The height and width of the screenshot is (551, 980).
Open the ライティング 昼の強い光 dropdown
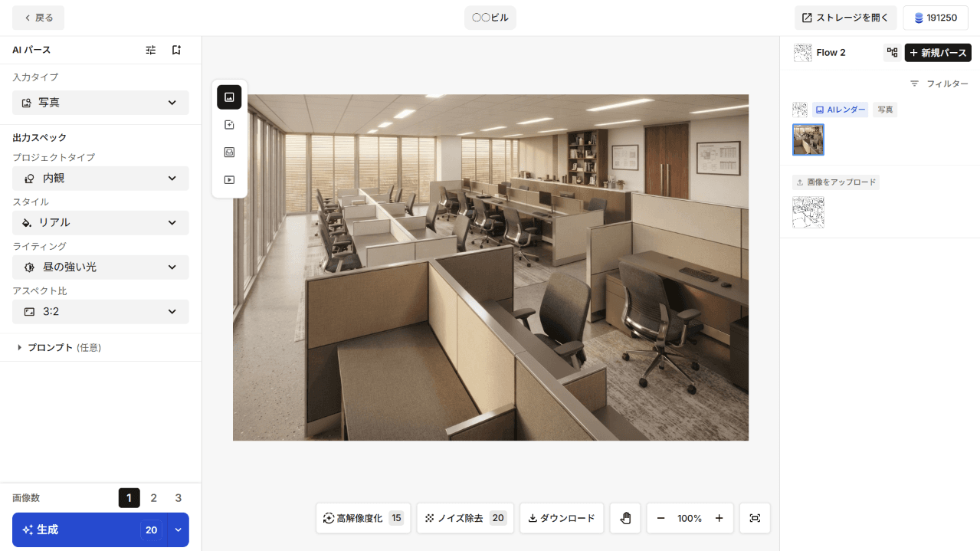coord(100,267)
